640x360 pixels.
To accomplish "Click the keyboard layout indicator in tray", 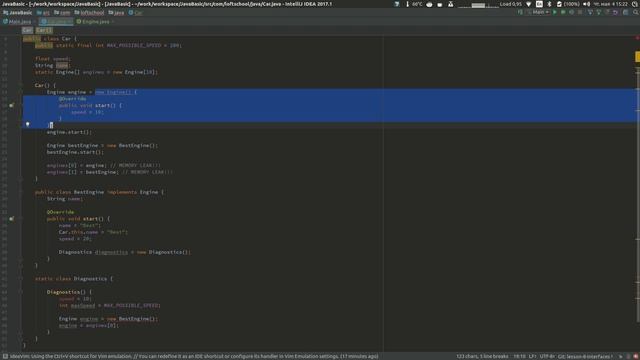I will coord(539,4).
